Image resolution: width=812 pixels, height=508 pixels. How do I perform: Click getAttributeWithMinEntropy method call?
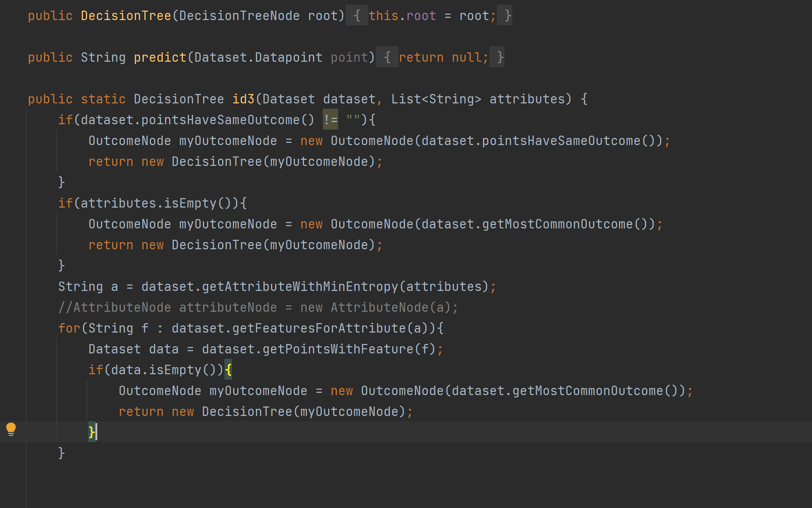click(x=300, y=286)
